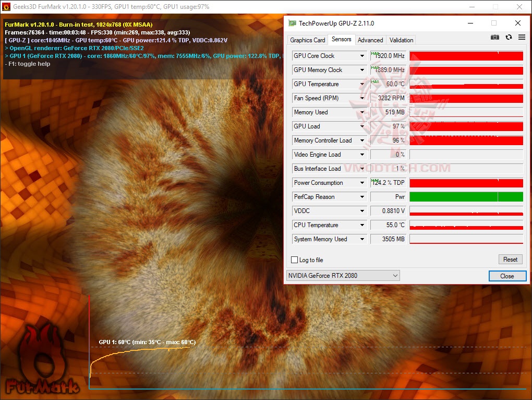Click the FurMark title bar app icon
532x400 pixels.
click(6, 6)
